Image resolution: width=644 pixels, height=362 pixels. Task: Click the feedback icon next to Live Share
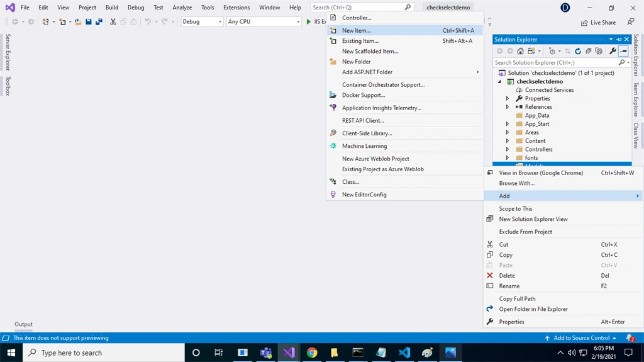(630, 22)
